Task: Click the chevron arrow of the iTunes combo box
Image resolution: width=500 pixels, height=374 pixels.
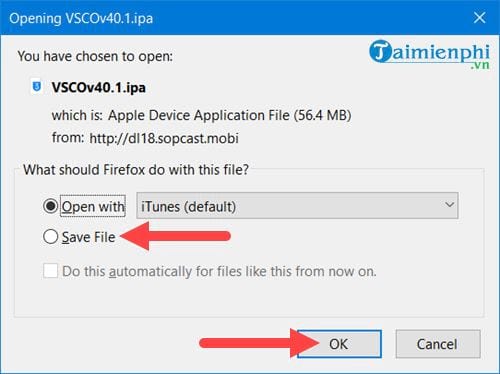Action: tap(449, 205)
